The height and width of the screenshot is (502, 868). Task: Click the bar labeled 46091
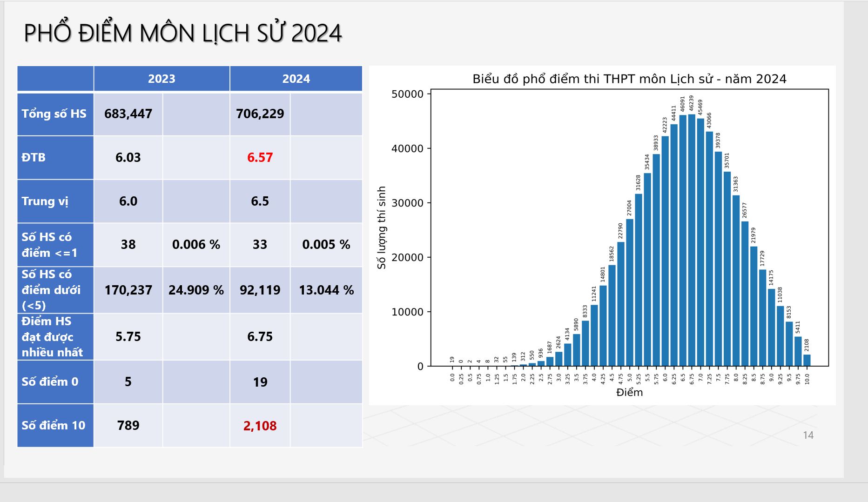[683, 241]
